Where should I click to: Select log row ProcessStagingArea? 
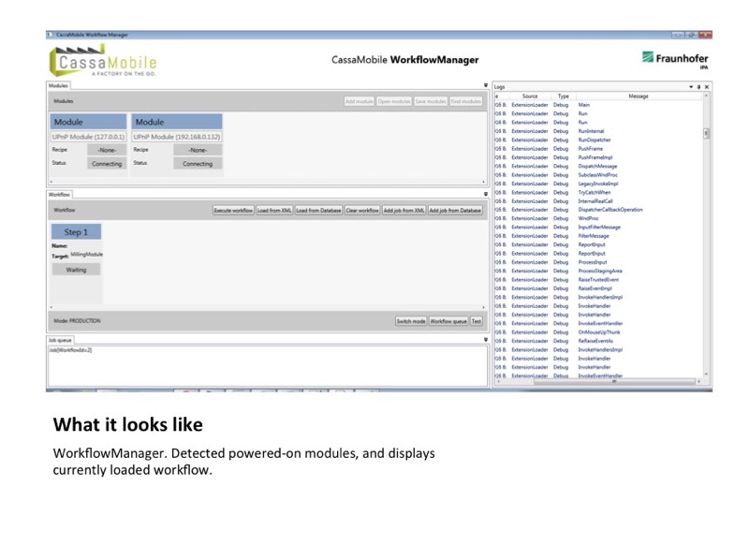[598, 271]
